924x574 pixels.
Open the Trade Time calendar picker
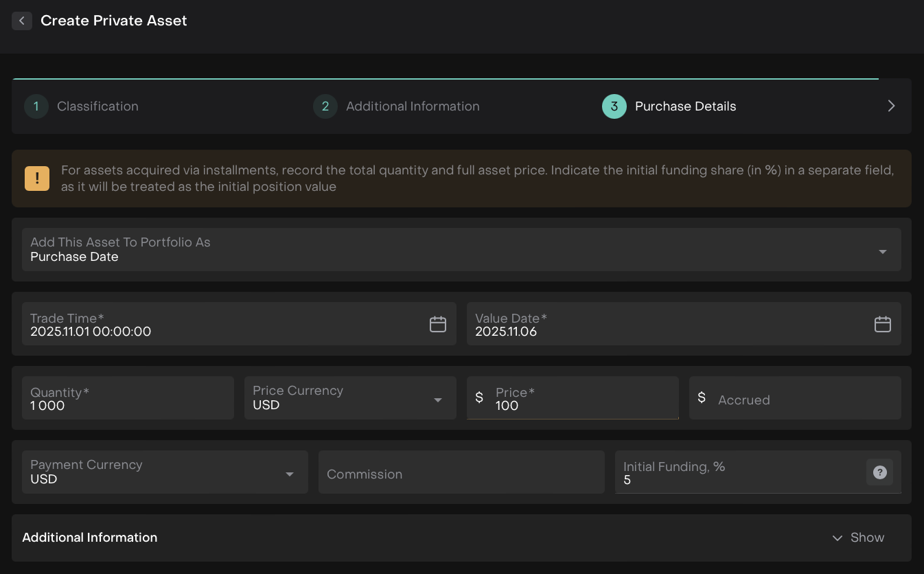437,324
